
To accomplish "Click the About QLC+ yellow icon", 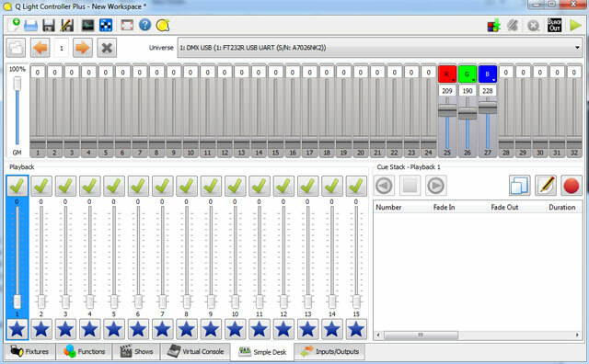I will (x=163, y=26).
